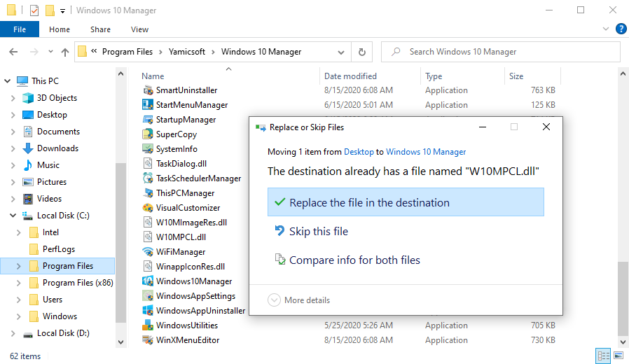Click the navigation pane scrollbar
Image resolution: width=629 pixels, height=364 pixels.
click(x=120, y=243)
